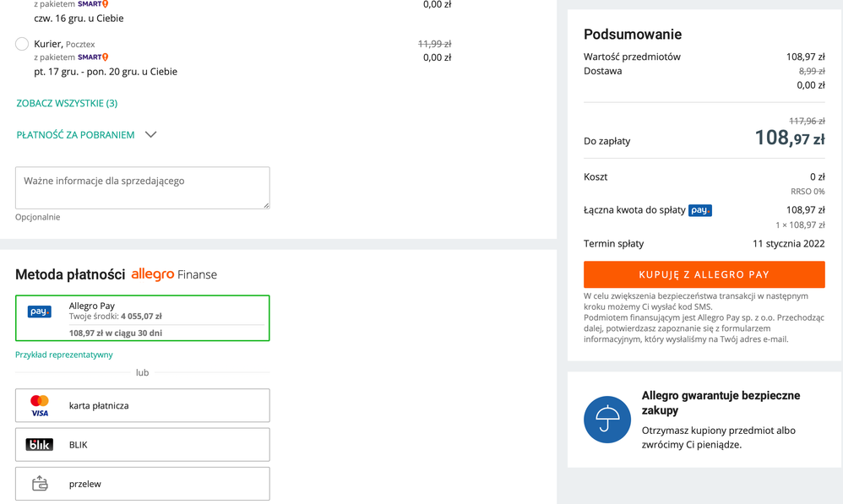The width and height of the screenshot is (843, 504).
Task: Click the BLIK logo icon
Action: click(x=40, y=445)
